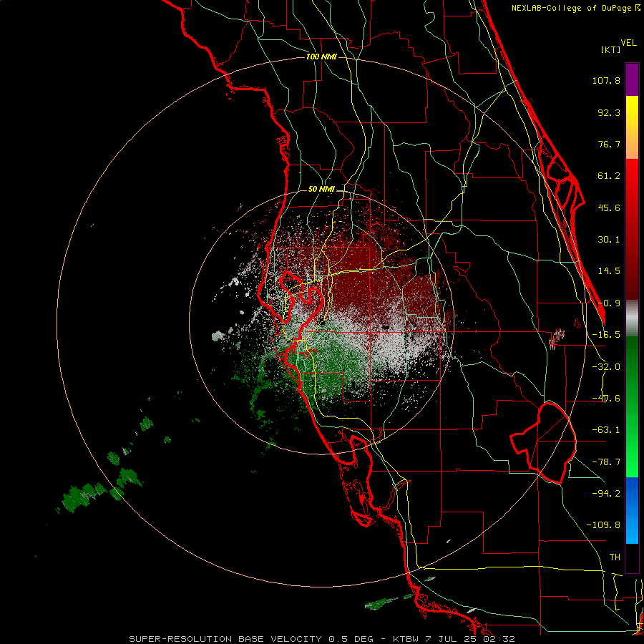Click the KTBW station identifier in caption

406,639
